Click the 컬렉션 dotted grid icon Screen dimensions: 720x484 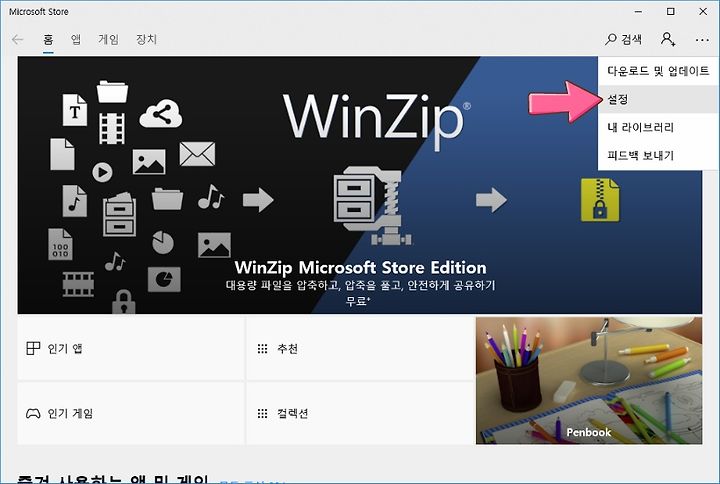coord(262,414)
